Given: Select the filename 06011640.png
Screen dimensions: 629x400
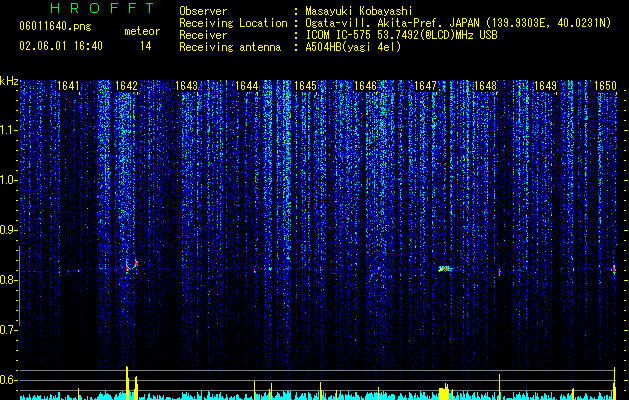Looking at the screenshot, I should 55,27.
